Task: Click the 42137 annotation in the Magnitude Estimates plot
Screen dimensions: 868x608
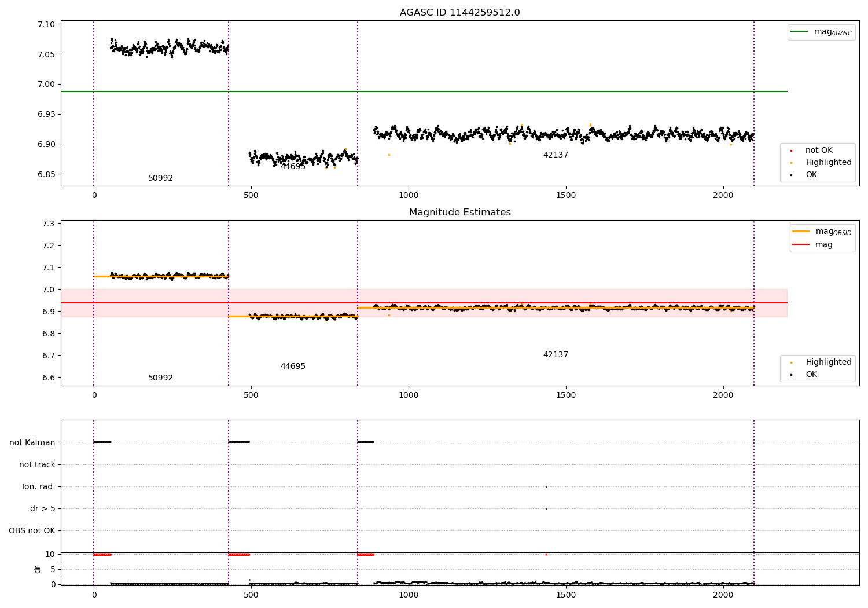Action: tap(556, 355)
